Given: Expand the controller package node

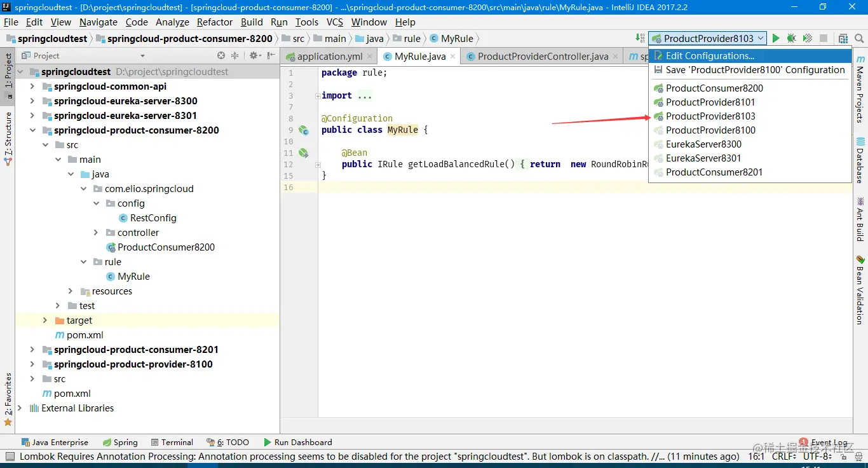Looking at the screenshot, I should click(x=96, y=233).
